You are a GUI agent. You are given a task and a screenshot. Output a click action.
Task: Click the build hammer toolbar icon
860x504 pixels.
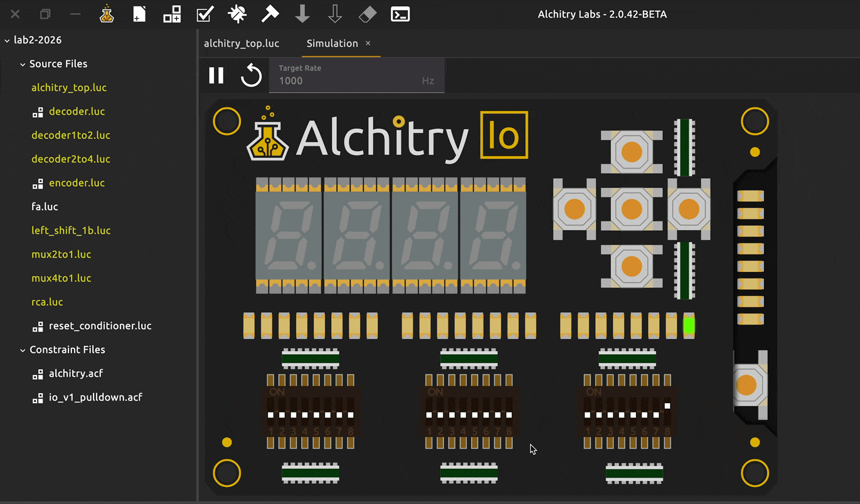(270, 14)
